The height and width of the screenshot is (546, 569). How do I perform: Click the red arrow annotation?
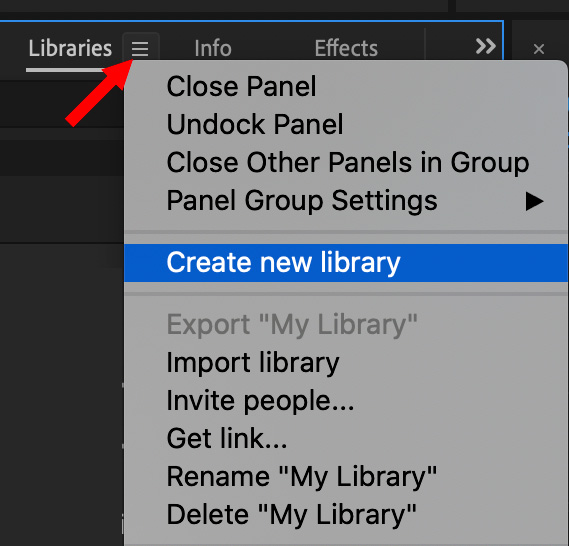[99, 93]
